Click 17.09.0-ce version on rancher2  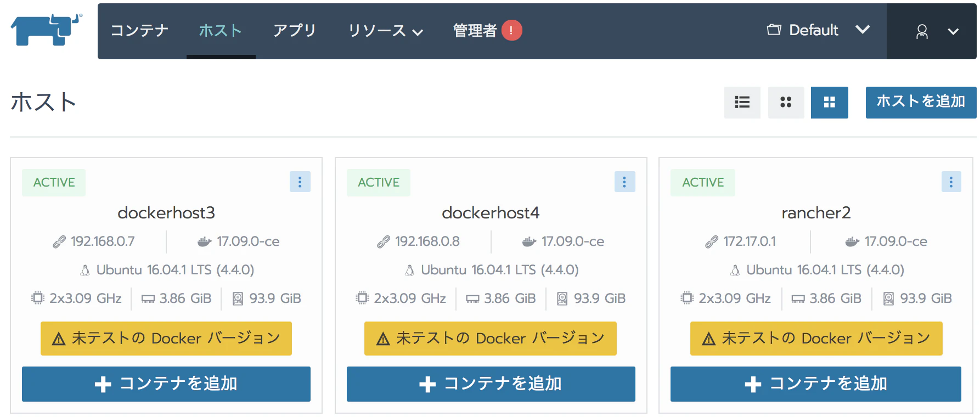click(x=896, y=241)
